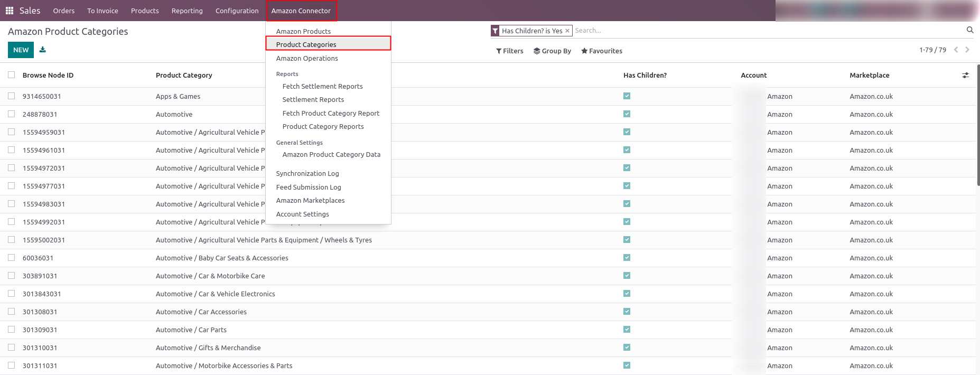The image size is (980, 375).
Task: Open the Group By dropdown
Action: [x=553, y=51]
